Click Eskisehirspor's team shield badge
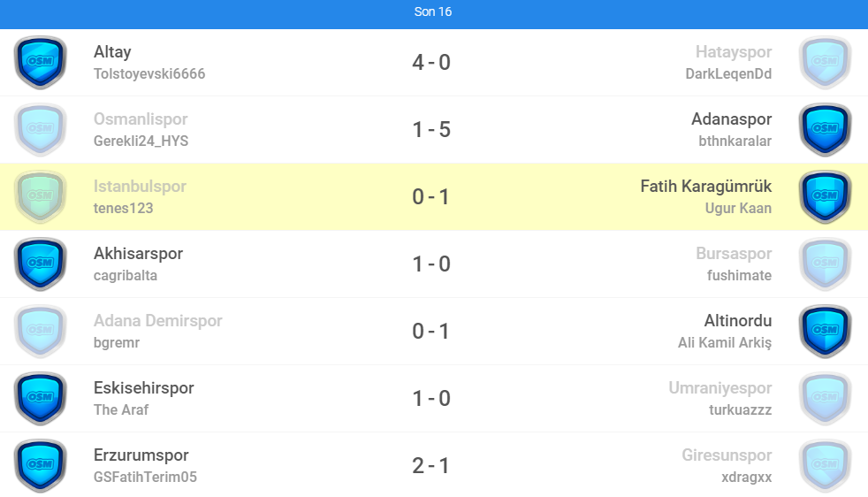The height and width of the screenshot is (497, 868). point(41,398)
